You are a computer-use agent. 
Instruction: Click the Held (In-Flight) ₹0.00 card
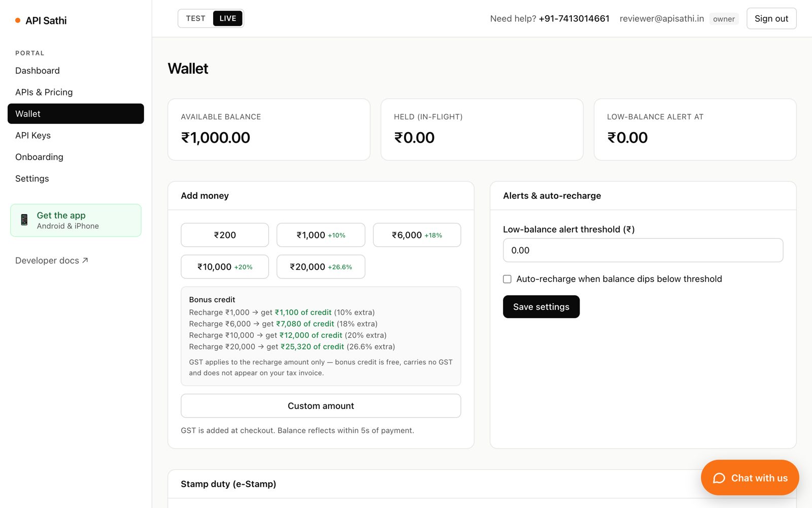[x=482, y=130]
